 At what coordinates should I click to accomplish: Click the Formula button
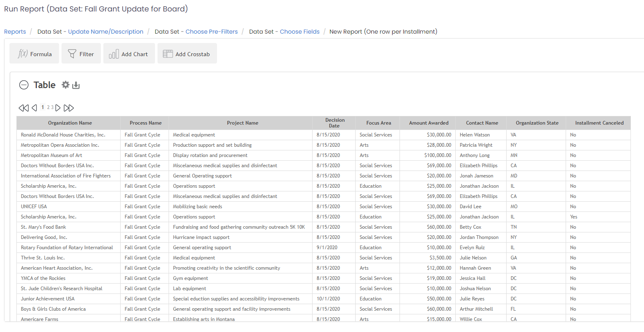[x=34, y=54]
